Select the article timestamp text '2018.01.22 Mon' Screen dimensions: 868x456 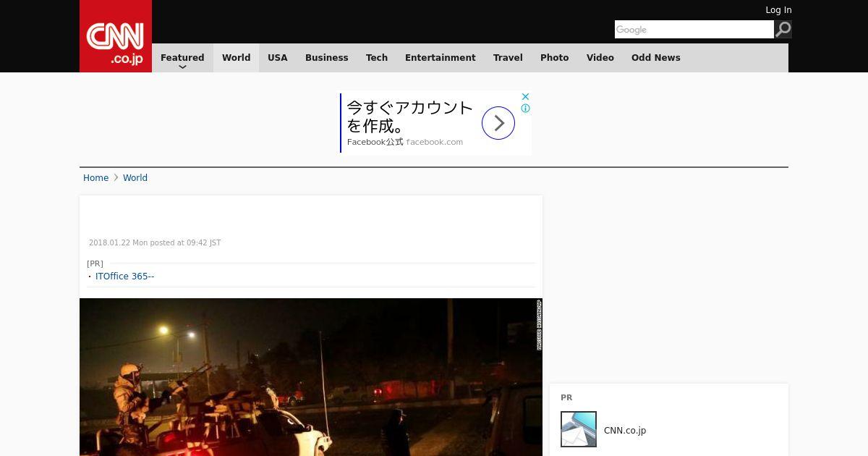click(x=118, y=243)
